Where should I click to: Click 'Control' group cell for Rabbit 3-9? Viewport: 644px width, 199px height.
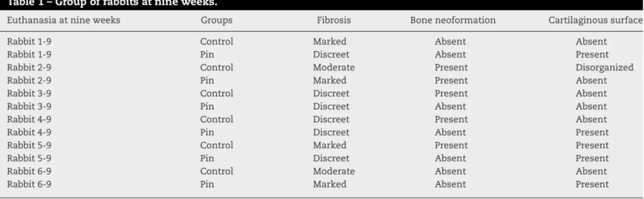[217, 93]
